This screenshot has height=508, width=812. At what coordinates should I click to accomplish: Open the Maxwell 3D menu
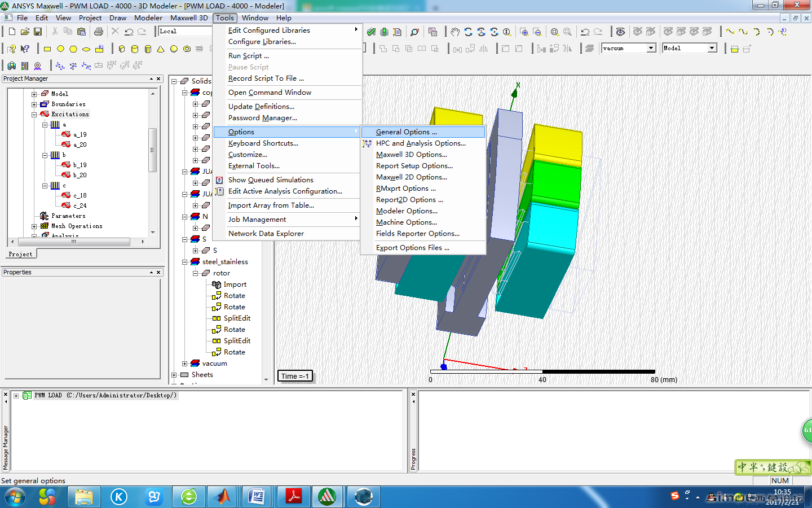click(x=189, y=18)
